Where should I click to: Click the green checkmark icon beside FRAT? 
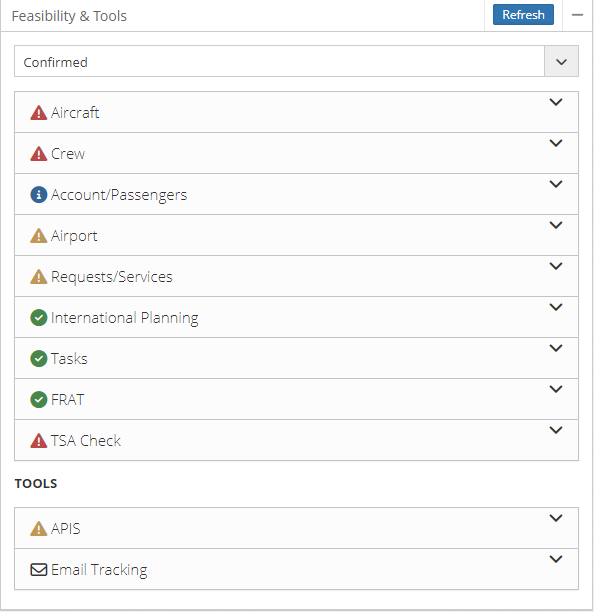pyautogui.click(x=39, y=400)
